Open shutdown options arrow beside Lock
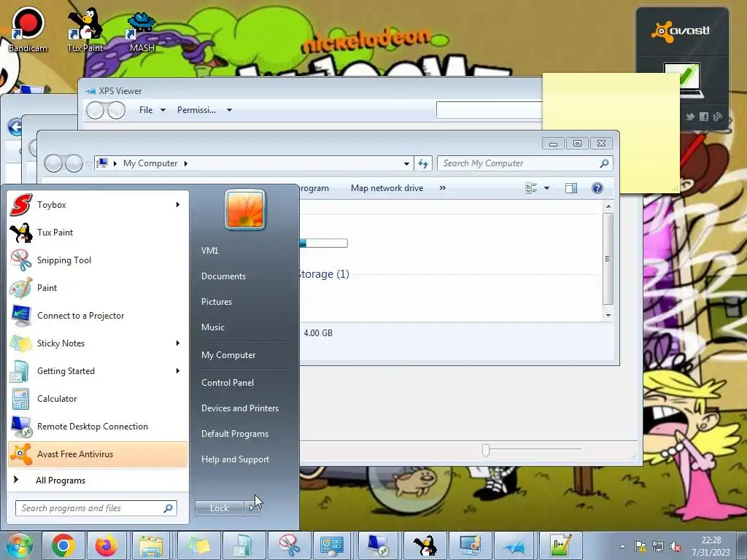747x560 pixels. [252, 508]
